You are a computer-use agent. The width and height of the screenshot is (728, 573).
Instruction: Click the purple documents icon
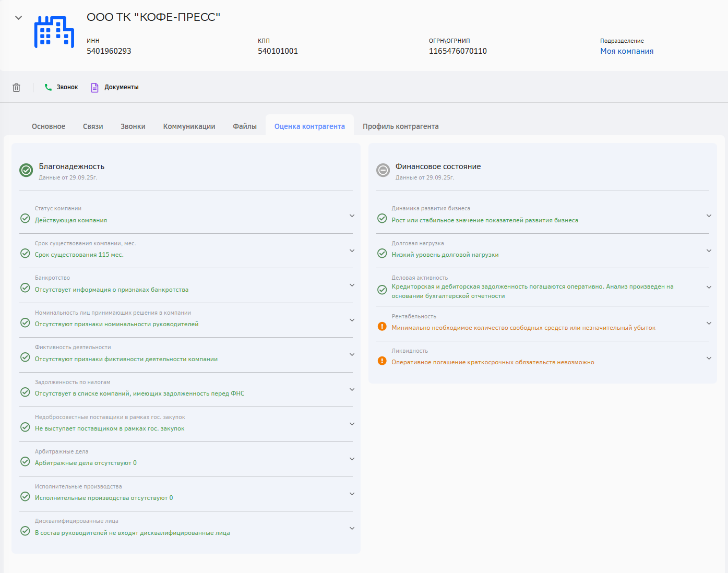point(94,87)
